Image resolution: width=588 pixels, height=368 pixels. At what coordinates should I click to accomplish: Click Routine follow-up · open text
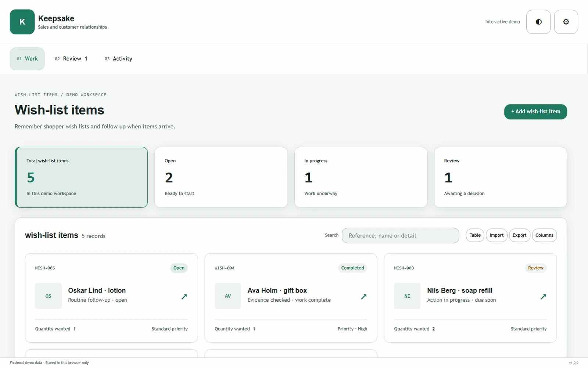tap(97, 300)
